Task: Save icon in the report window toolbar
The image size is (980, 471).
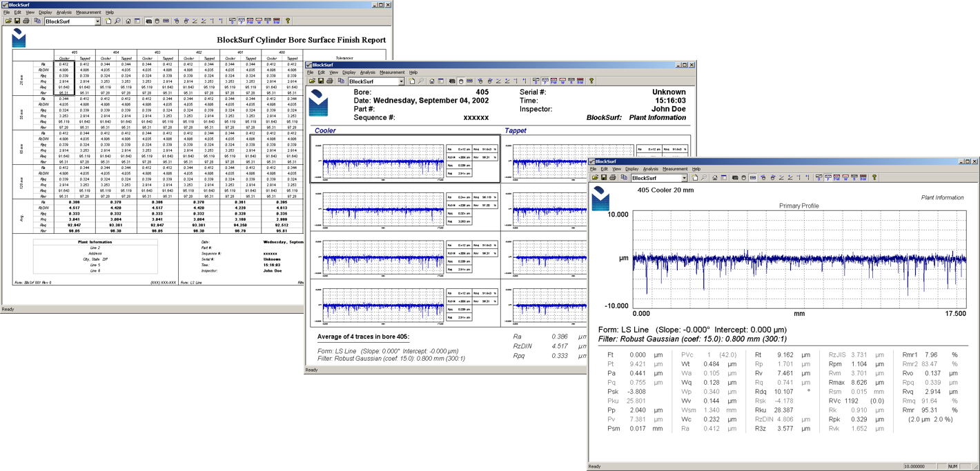Action: [x=17, y=21]
